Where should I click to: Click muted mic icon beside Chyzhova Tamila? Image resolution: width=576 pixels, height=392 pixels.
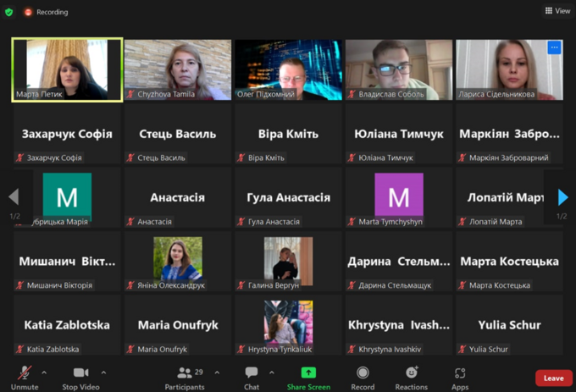130,94
